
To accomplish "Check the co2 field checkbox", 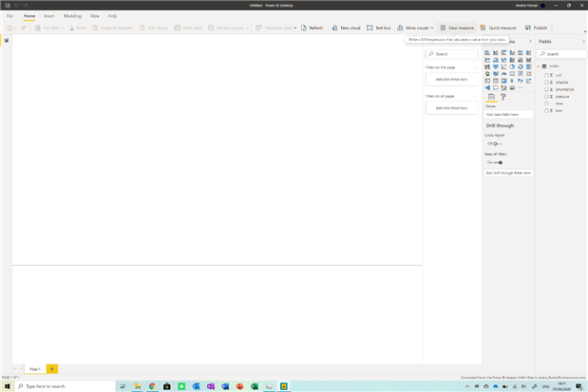I will pos(546,75).
